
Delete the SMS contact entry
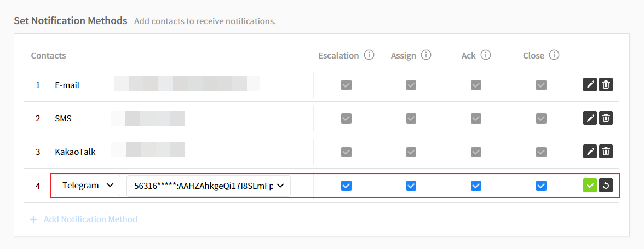click(x=606, y=118)
